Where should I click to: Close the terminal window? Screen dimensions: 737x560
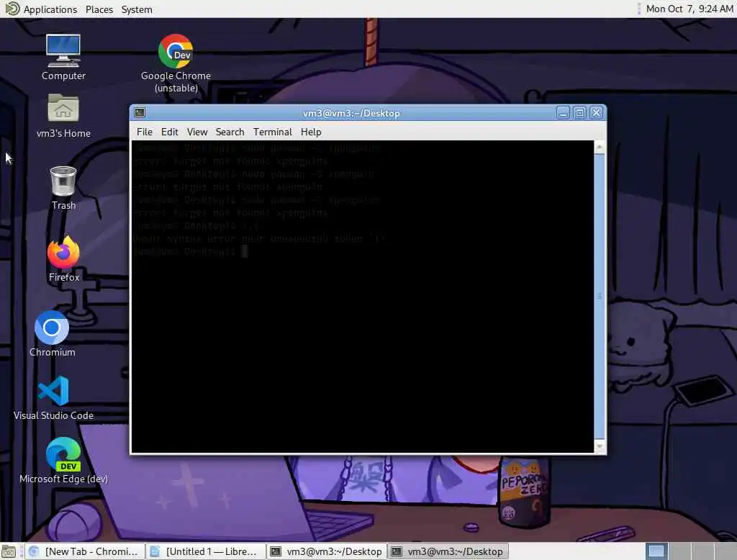596,113
